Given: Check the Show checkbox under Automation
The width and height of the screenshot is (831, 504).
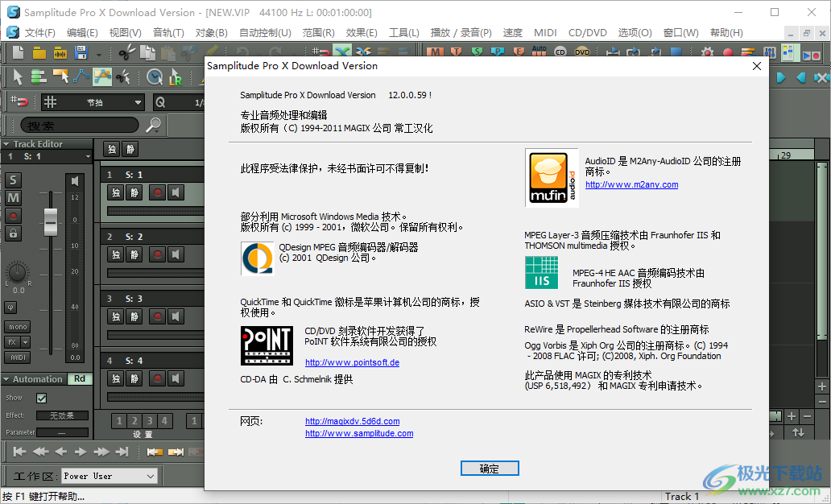Looking at the screenshot, I should (x=42, y=398).
